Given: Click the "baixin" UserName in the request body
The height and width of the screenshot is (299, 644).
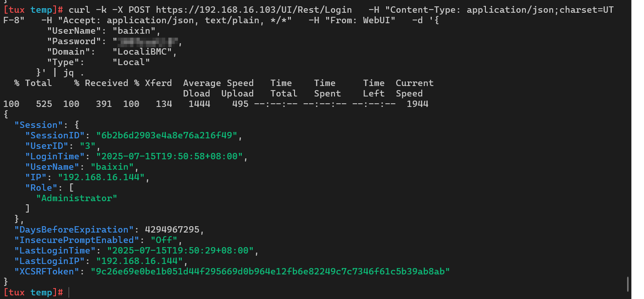Looking at the screenshot, I should 131,30.
